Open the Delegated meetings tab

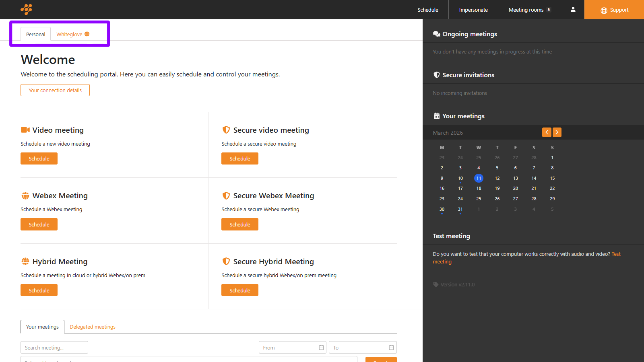point(93,327)
